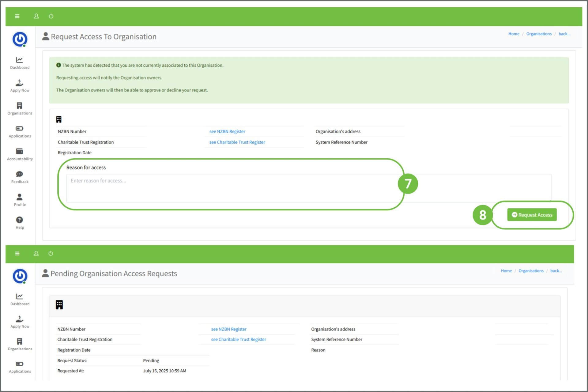Select Apply Now in upper sidebar
This screenshot has height=392, width=588.
click(20, 86)
